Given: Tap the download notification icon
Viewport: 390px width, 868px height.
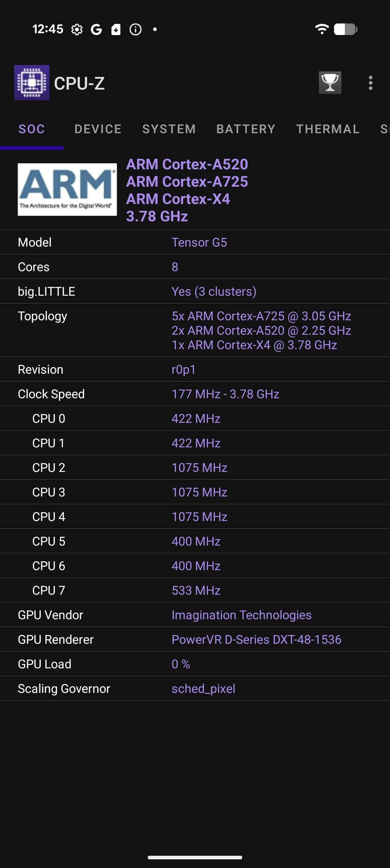Looking at the screenshot, I should (116, 30).
